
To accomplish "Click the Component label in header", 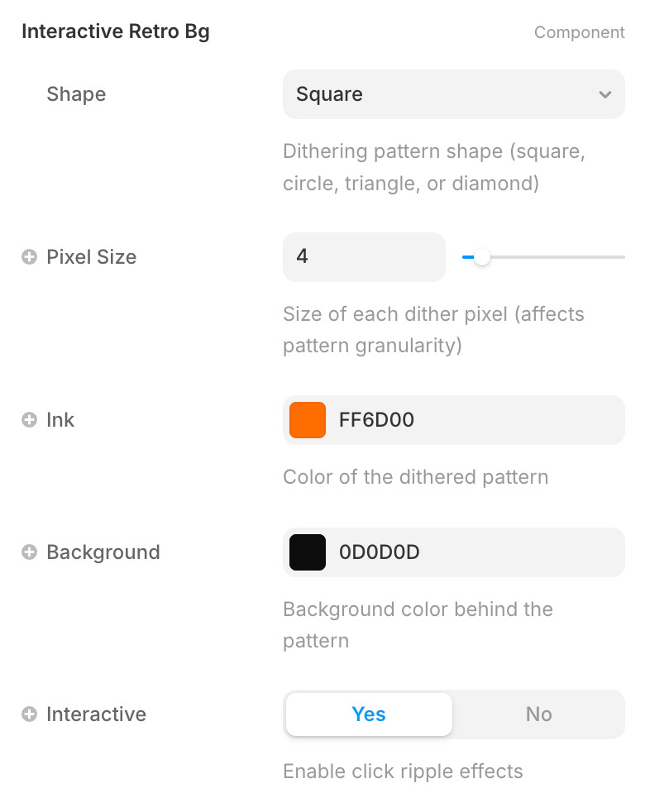I will [579, 32].
